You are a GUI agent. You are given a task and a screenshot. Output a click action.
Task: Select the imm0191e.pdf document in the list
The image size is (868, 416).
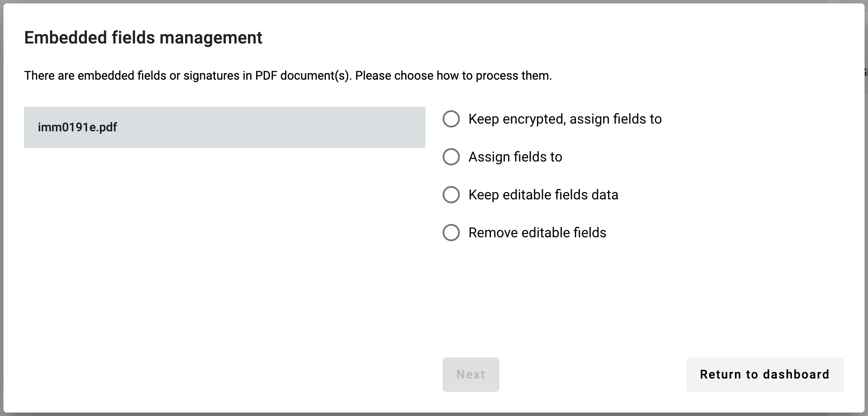[x=224, y=127]
